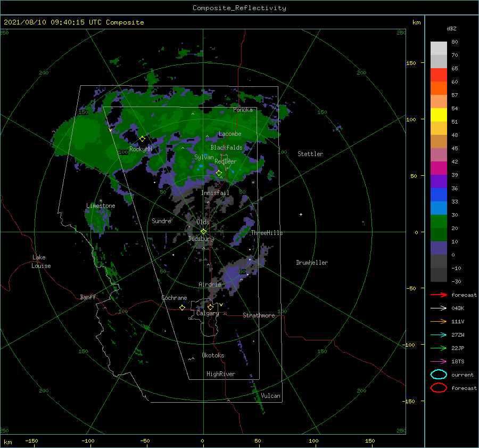Click the Didsbury label
Screen dimensions: 479x448
[201, 239]
